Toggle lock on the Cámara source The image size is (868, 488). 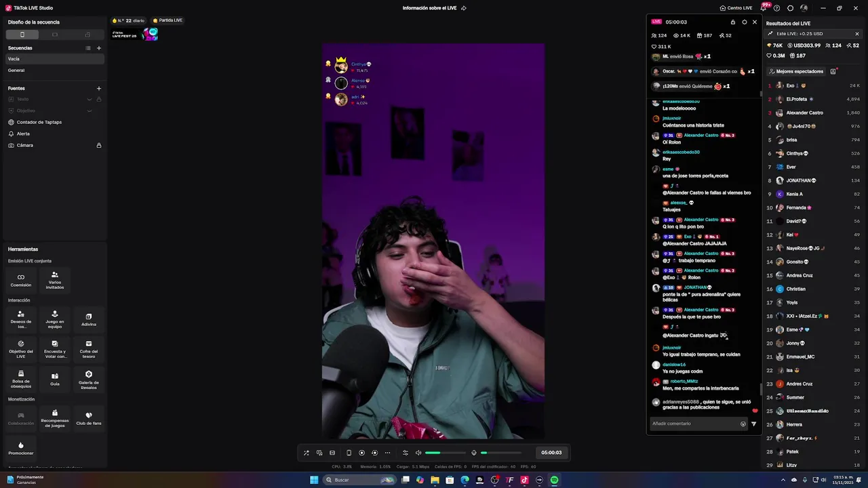click(99, 145)
